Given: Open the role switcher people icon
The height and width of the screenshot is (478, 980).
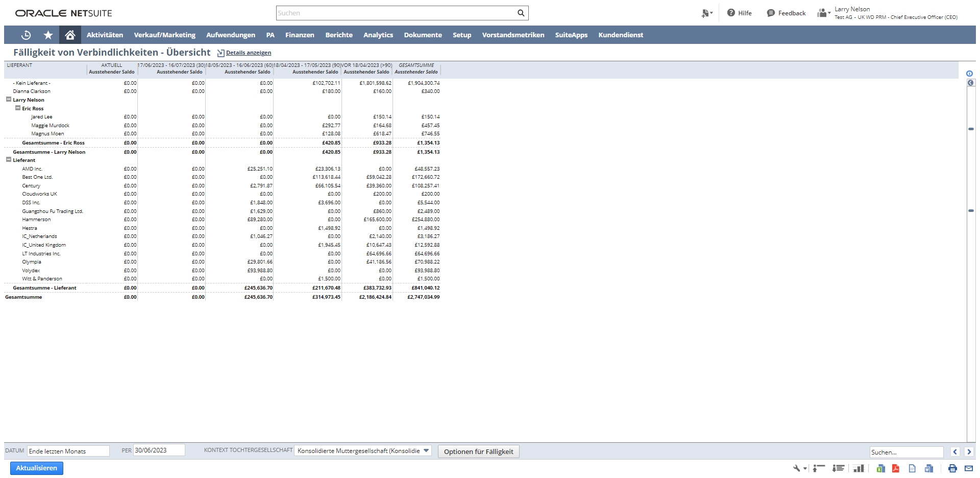Looking at the screenshot, I should pyautogui.click(x=823, y=13).
